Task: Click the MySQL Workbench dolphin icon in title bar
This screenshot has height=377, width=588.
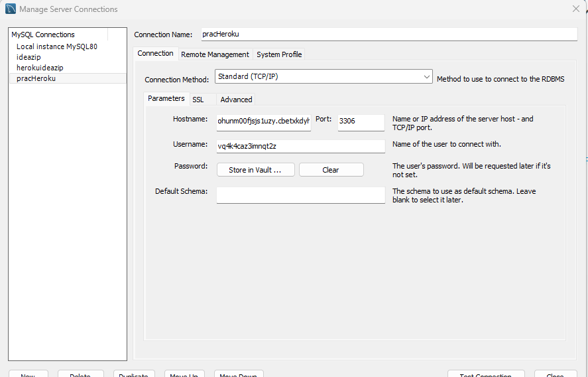Action: tap(11, 9)
